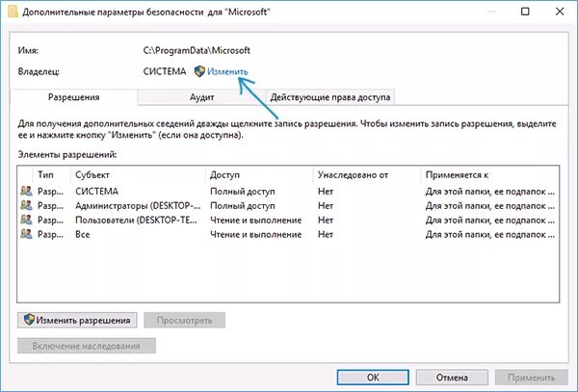Click Полный доступ in the СИСТЕМА row
578x392 pixels.
(x=243, y=192)
